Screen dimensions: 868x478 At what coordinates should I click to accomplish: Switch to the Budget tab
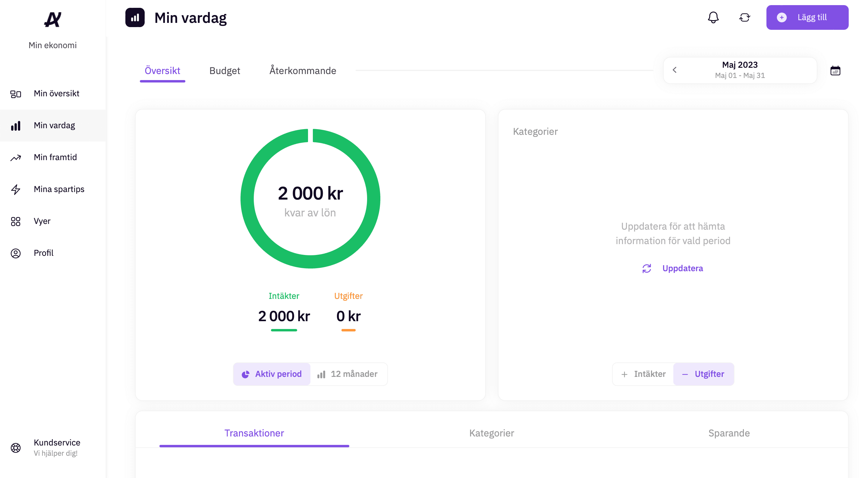[225, 71]
